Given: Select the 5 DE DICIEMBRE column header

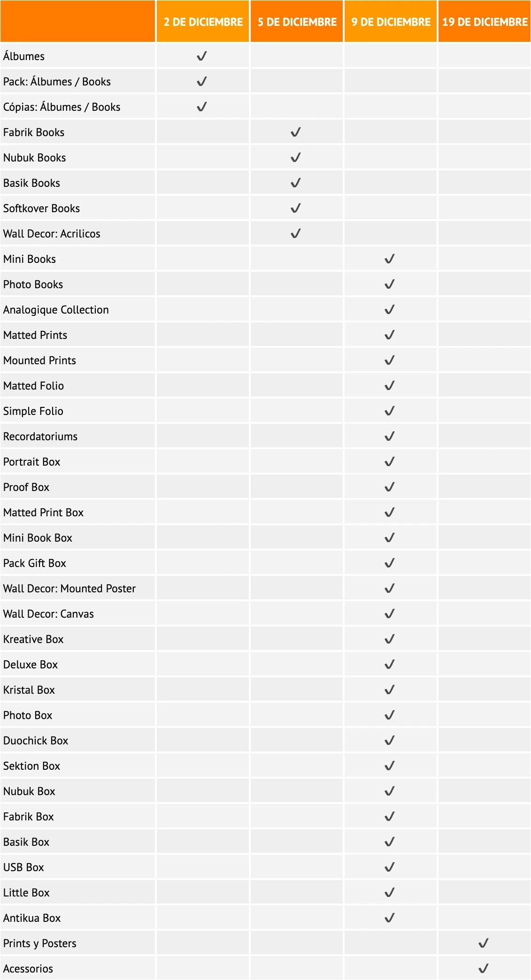Looking at the screenshot, I should (x=297, y=22).
